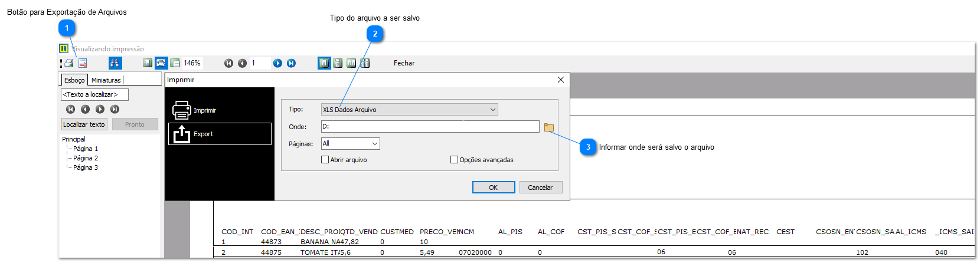Click the BANANA NA cell text
The height and width of the screenshot is (263, 980).
click(319, 242)
